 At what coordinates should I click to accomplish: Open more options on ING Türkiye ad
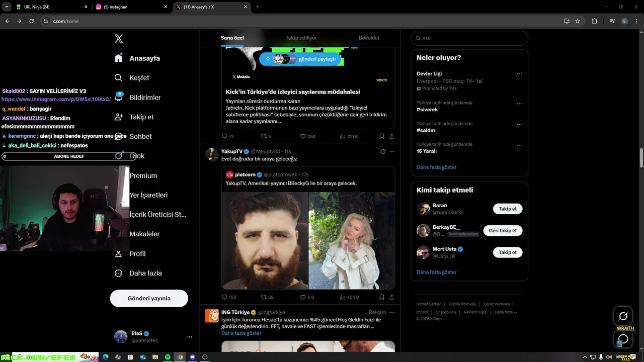tap(392, 312)
